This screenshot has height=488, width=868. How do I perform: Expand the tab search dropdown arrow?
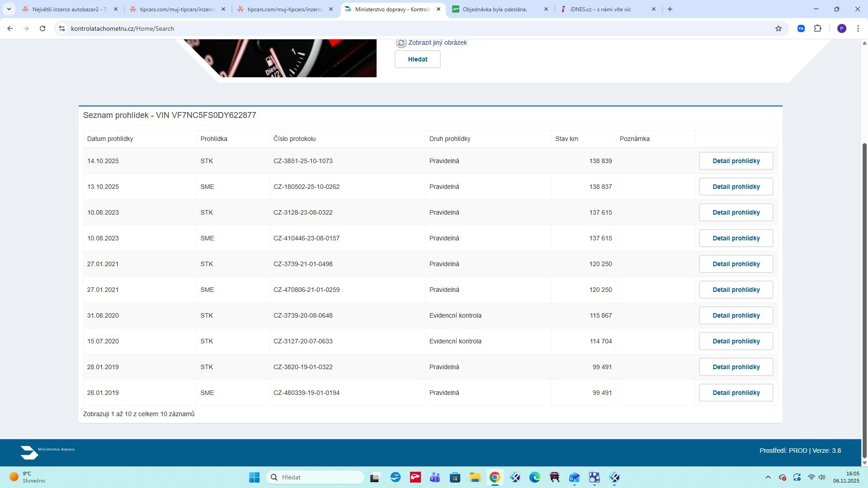9,9
